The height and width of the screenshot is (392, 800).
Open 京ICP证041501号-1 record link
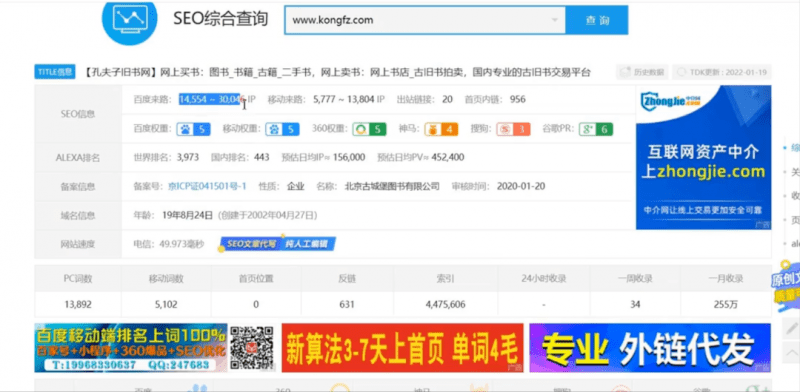208,186
